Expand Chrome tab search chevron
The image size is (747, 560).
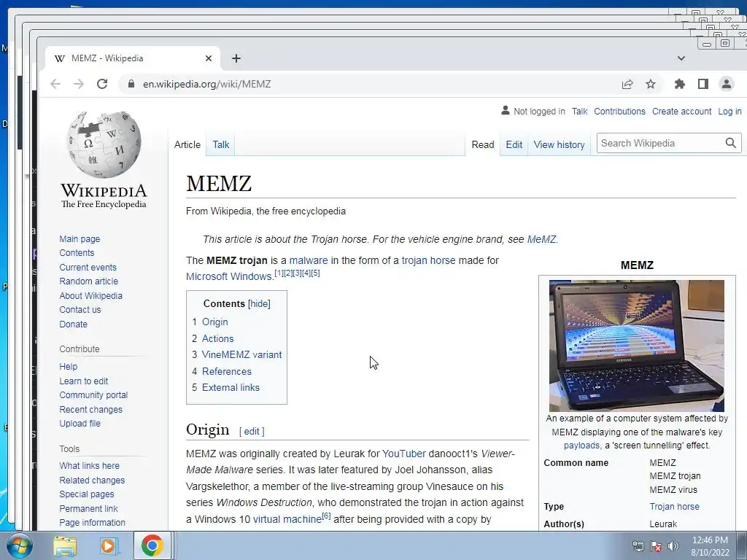click(x=681, y=58)
